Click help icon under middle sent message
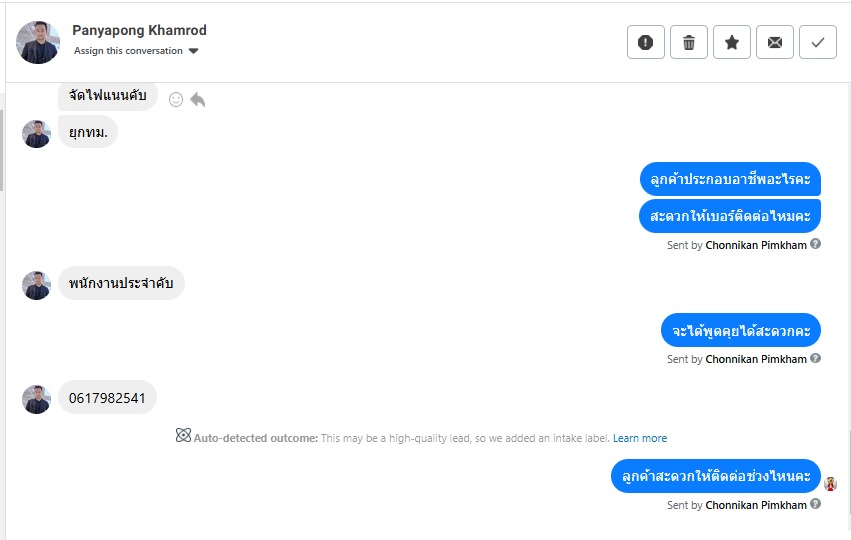Screen dimensions: 851x540 tap(816, 359)
